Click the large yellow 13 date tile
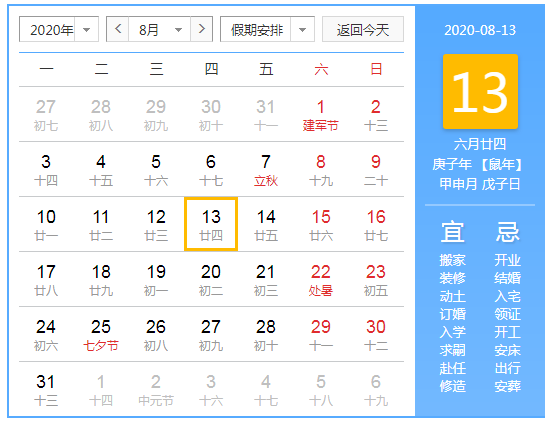The image size is (549, 425). coord(480,91)
